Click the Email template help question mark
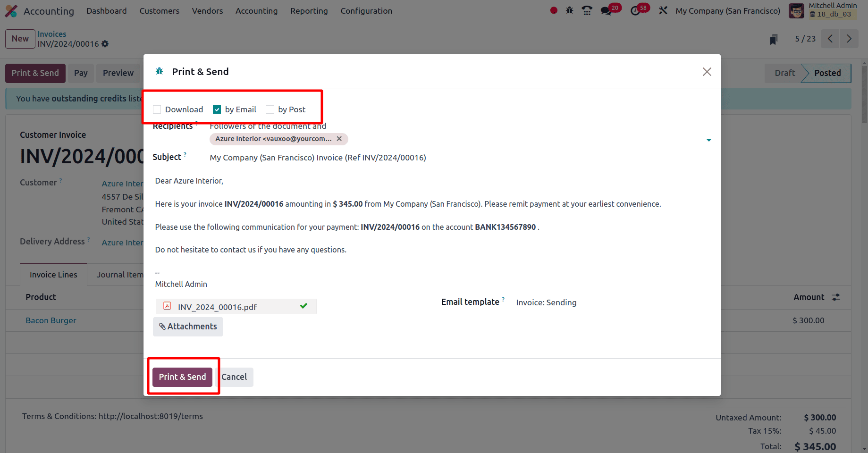Screen dimensions: 868x453 point(503,299)
